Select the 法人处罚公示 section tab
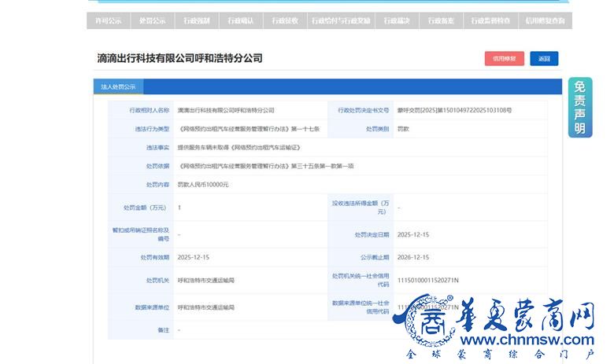Image resolution: width=614 pixels, height=364 pixels. pyautogui.click(x=118, y=86)
